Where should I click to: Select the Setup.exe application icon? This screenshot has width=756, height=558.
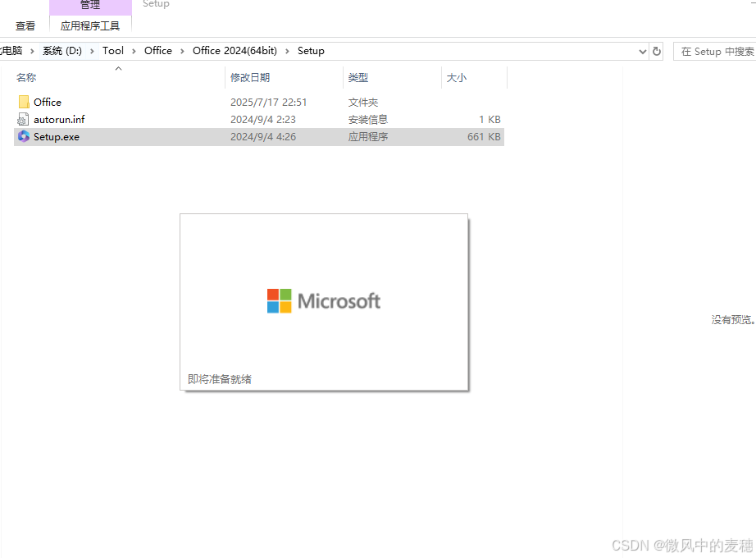pyautogui.click(x=24, y=136)
